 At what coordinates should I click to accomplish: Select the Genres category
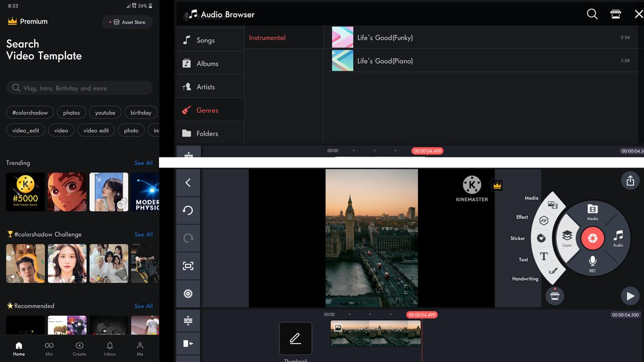210,110
